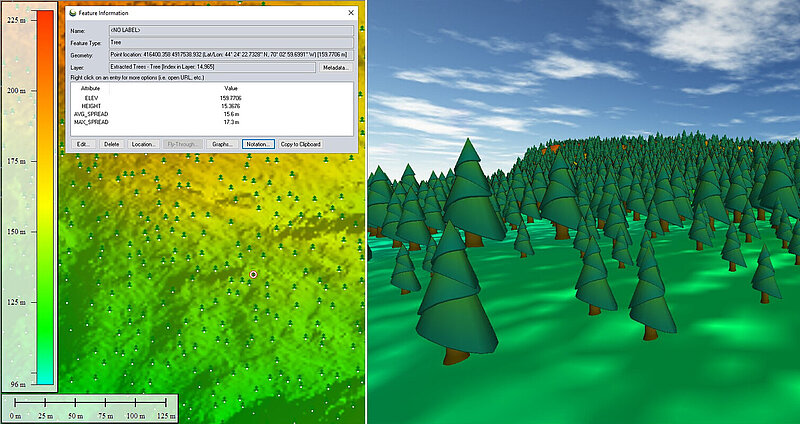The image size is (800, 424).
Task: Click the Metadata button
Action: point(336,67)
